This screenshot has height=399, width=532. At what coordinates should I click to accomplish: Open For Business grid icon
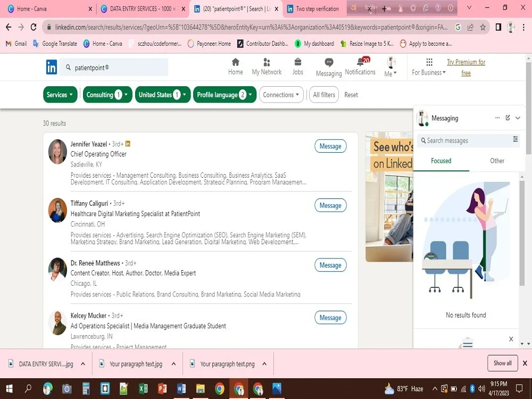click(x=429, y=62)
